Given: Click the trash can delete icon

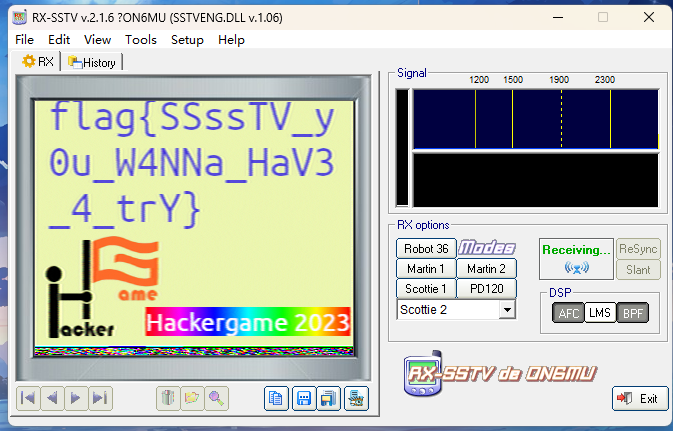Looking at the screenshot, I should (x=168, y=398).
